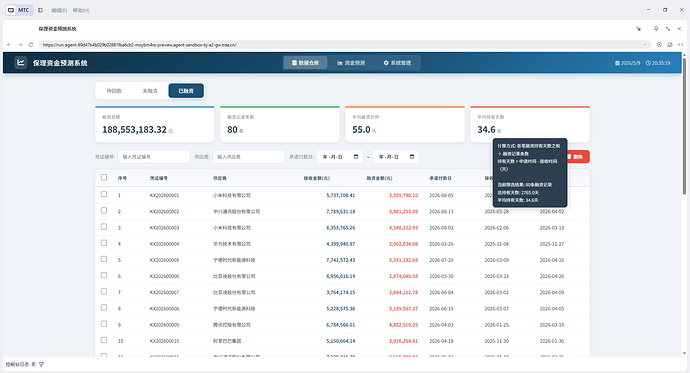Click the calendar icon beside 2026/5/9
This screenshot has width=690, height=373.
click(617, 63)
